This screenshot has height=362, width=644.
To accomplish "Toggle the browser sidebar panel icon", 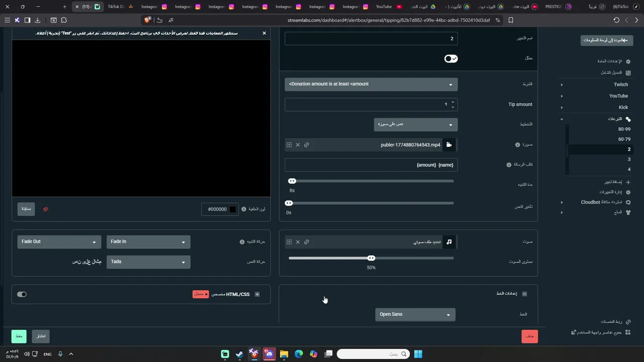I will [27, 20].
